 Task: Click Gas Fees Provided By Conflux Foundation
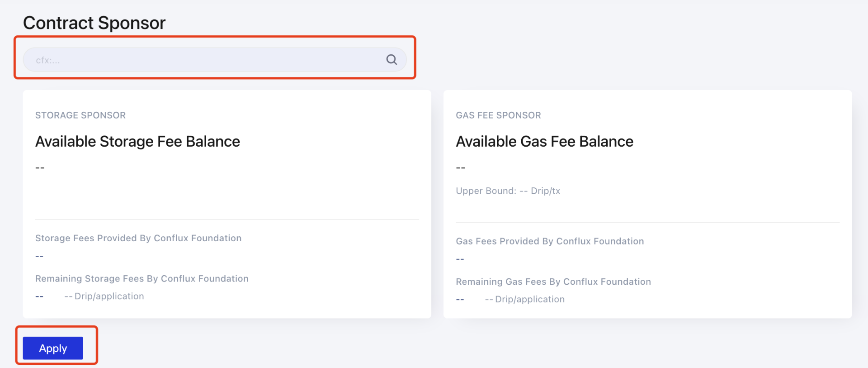tap(550, 241)
